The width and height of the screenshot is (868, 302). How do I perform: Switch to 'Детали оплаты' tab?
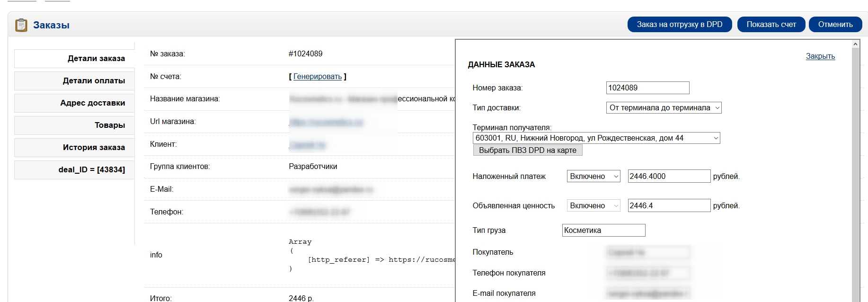[74, 81]
